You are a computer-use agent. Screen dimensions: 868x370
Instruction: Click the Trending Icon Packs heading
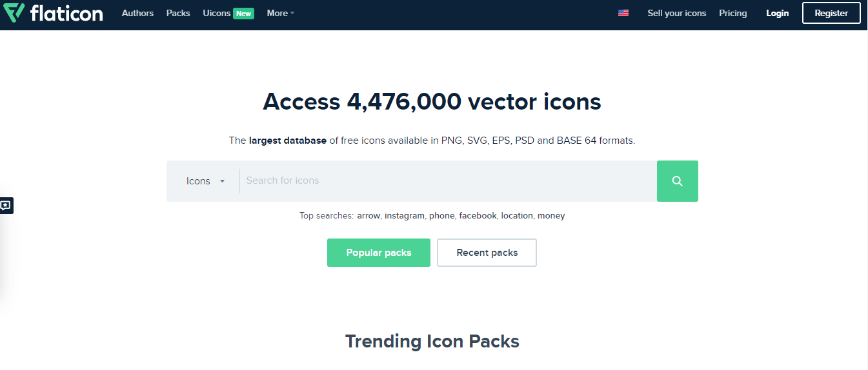(432, 341)
